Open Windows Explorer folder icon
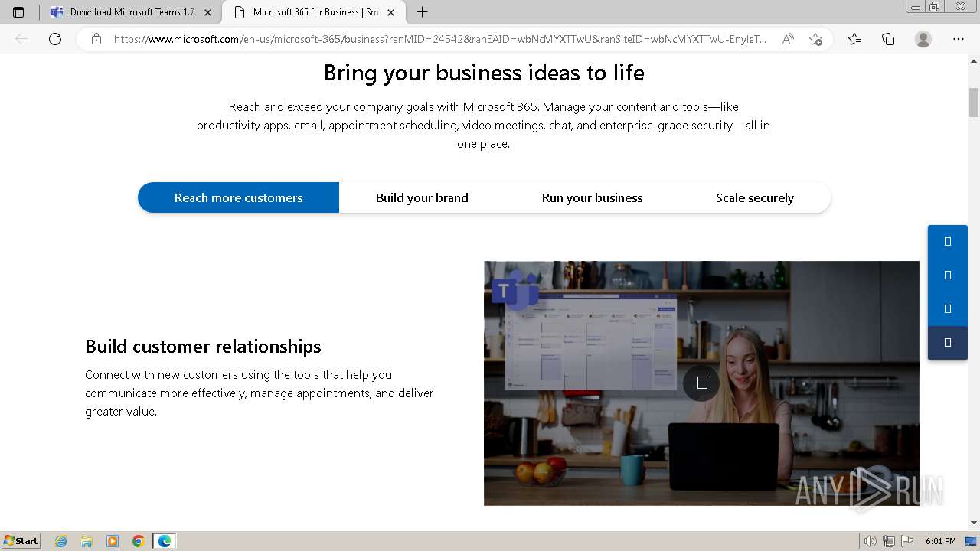980x551 pixels. click(87, 541)
